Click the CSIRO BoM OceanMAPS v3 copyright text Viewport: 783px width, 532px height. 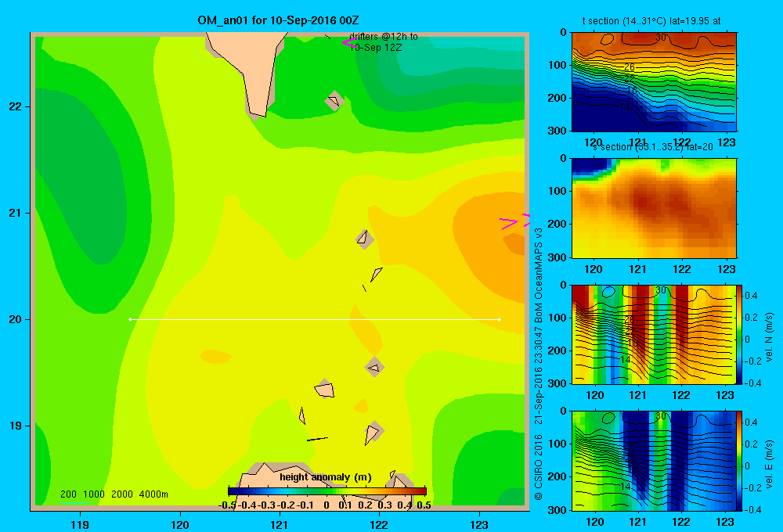pos(539,365)
